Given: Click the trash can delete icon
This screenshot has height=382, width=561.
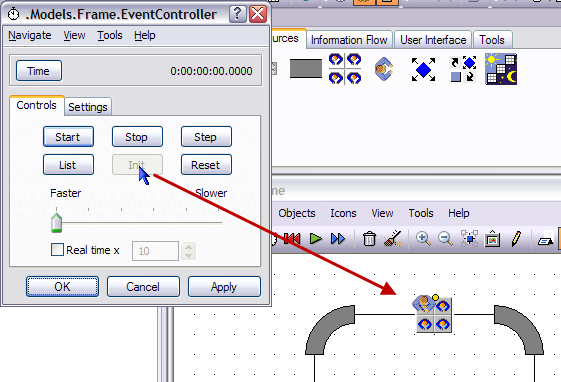Looking at the screenshot, I should [x=369, y=239].
